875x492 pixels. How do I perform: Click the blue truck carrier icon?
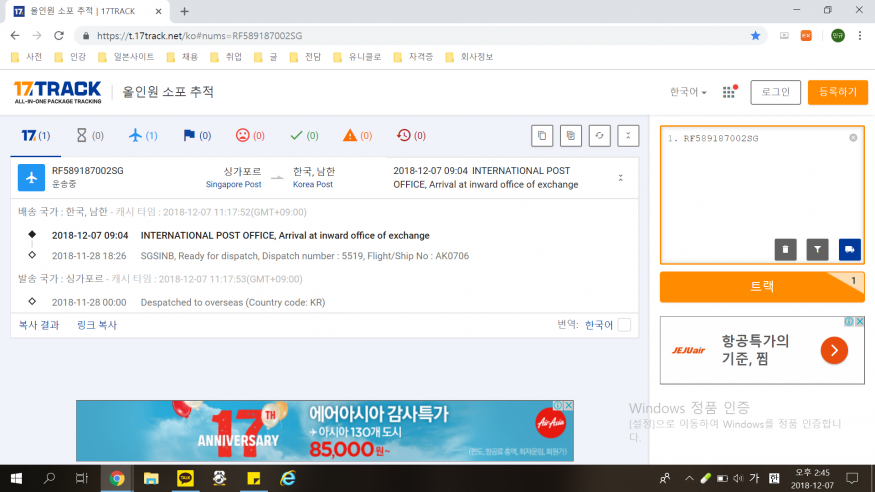849,249
